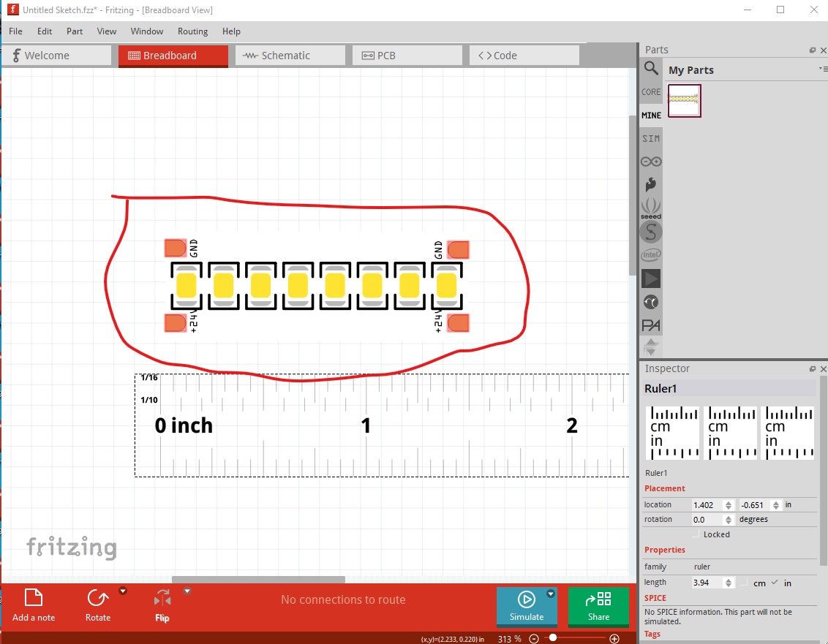Click the canvas horizontal scrollbar
828x644 pixels.
point(258,580)
